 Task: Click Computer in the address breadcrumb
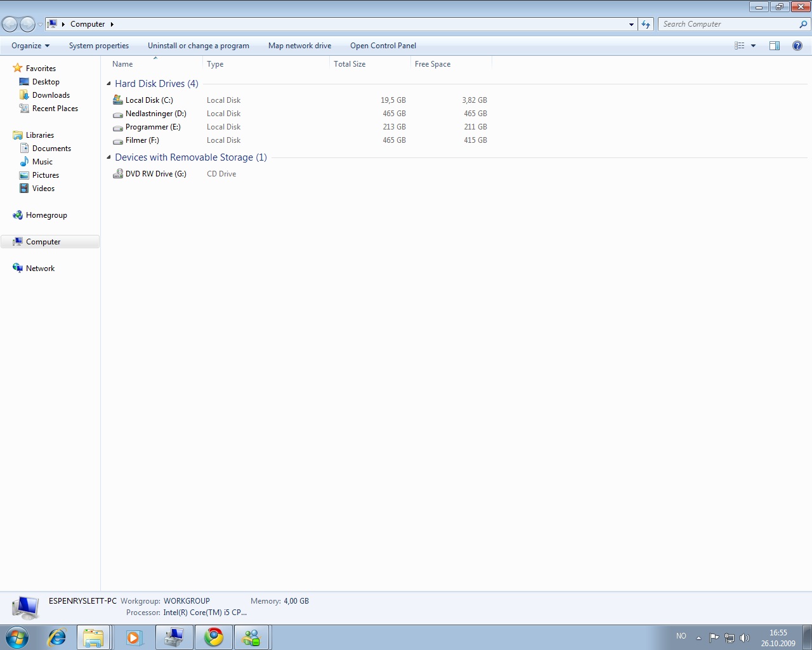[88, 24]
